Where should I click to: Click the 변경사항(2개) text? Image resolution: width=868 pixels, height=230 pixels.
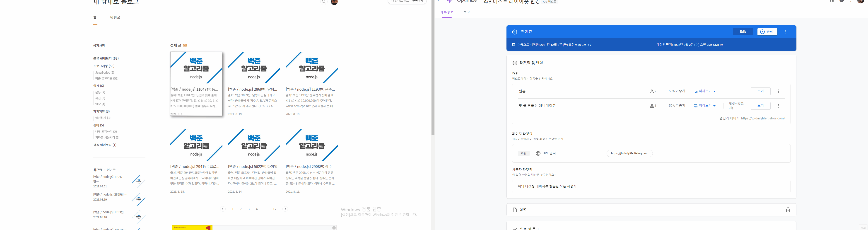pyautogui.click(x=736, y=106)
